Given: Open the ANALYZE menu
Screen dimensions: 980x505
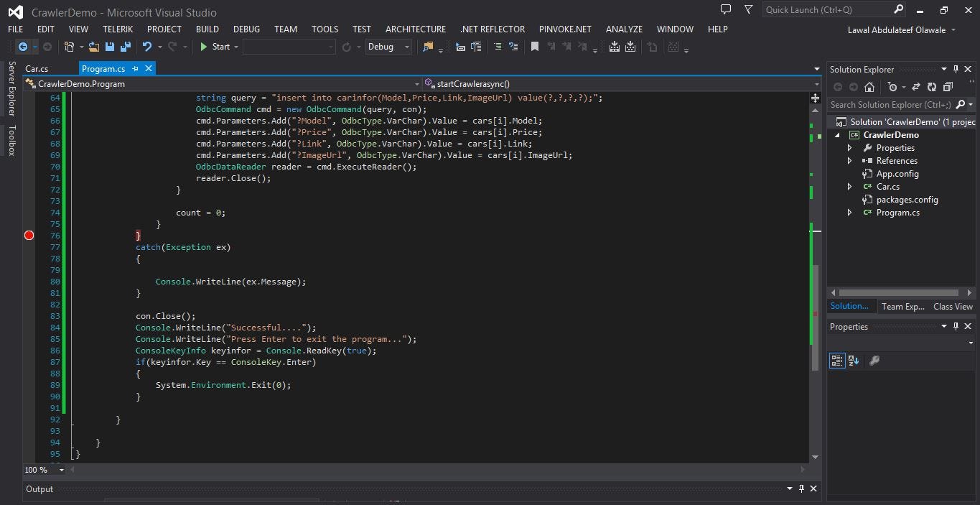Looking at the screenshot, I should (x=624, y=29).
